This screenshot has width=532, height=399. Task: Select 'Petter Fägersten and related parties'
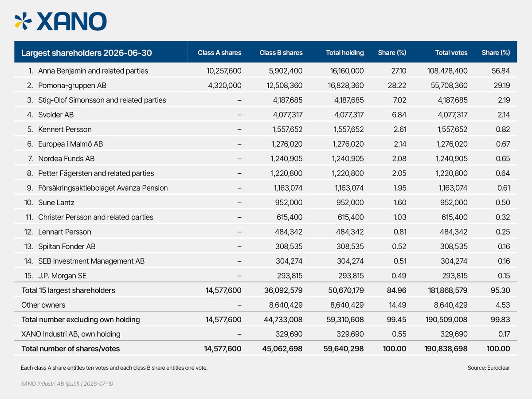click(x=96, y=173)
